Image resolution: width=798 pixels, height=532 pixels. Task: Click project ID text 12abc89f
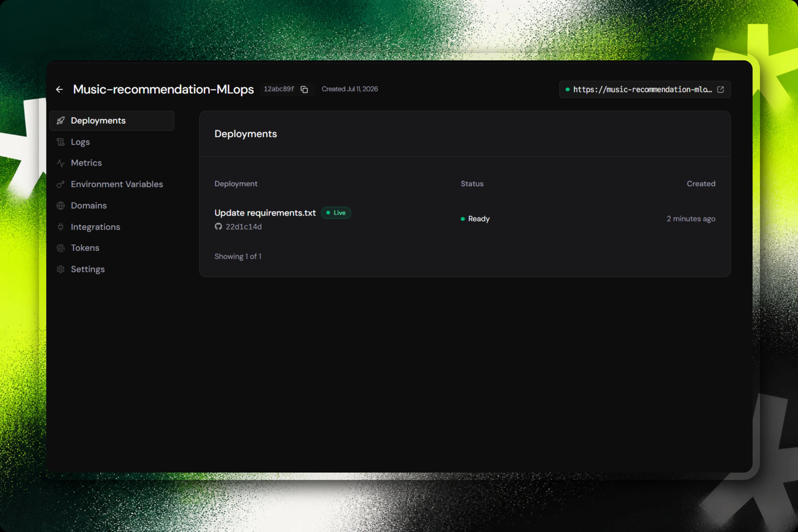[279, 89]
